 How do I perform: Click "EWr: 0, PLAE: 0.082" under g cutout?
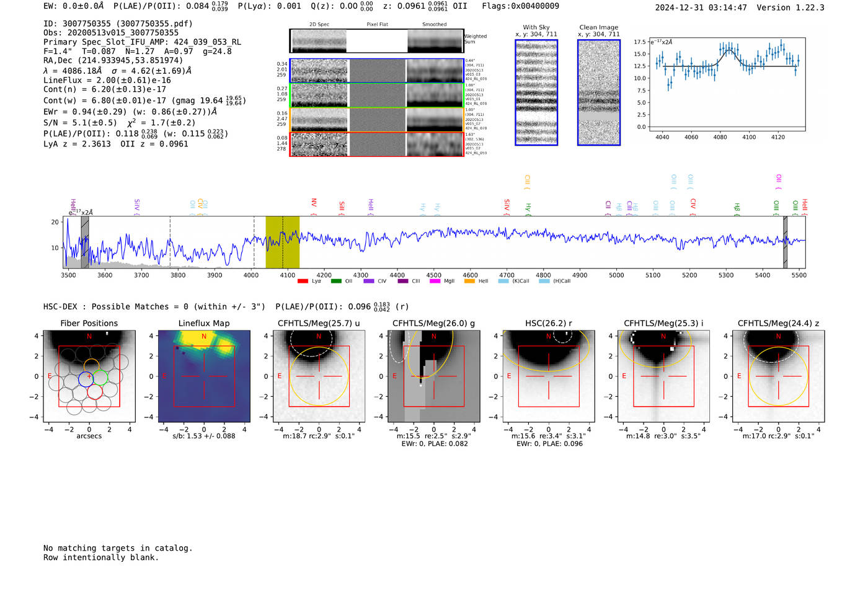click(x=435, y=444)
